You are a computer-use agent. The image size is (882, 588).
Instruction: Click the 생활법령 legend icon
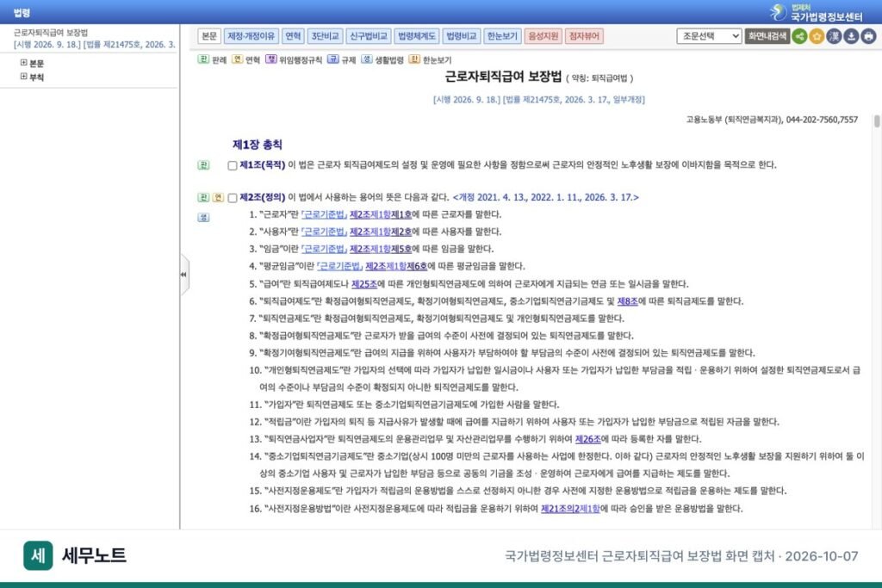coord(367,59)
